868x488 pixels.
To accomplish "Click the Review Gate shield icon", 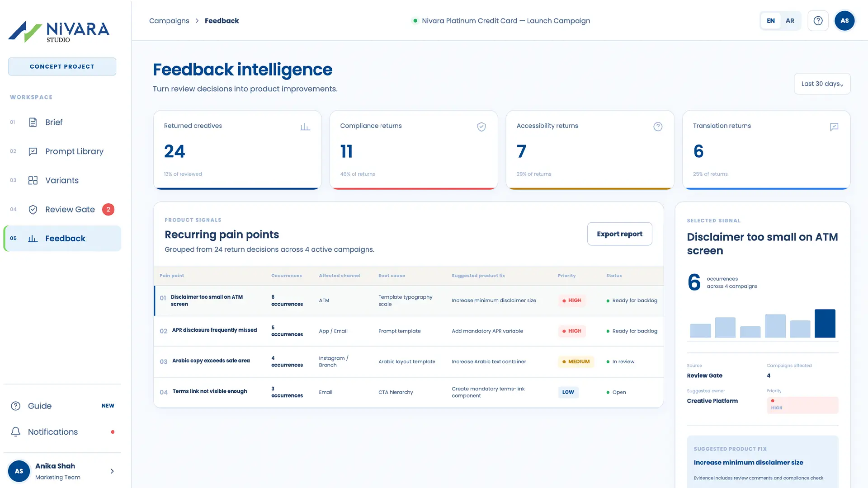I will (33, 209).
